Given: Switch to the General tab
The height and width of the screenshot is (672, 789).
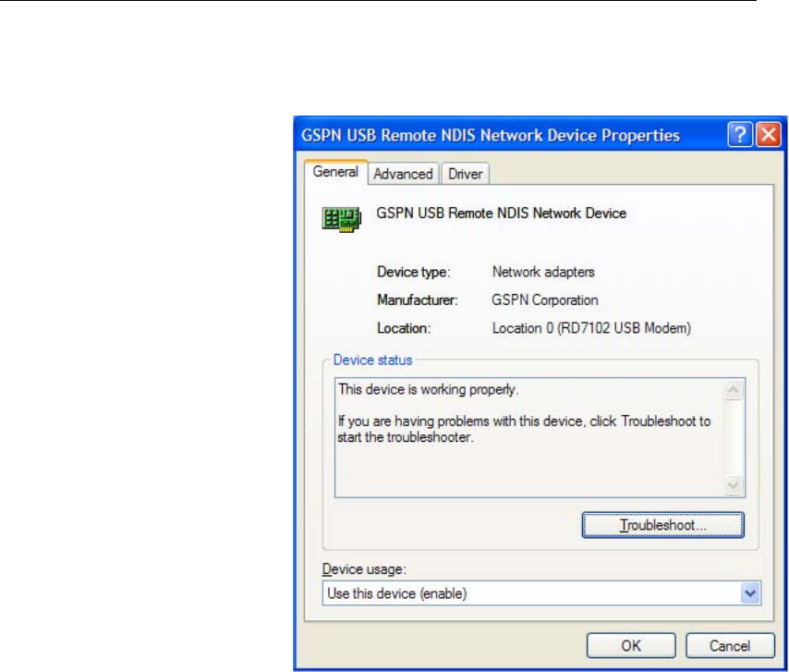Looking at the screenshot, I should (335, 172).
